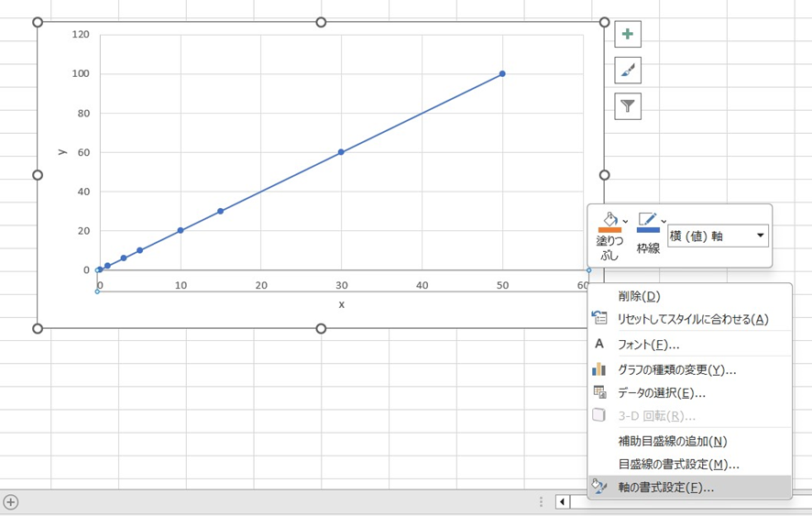Click the 塗りつぶし paint bucket icon
Screen dimensions: 812x516
point(609,224)
